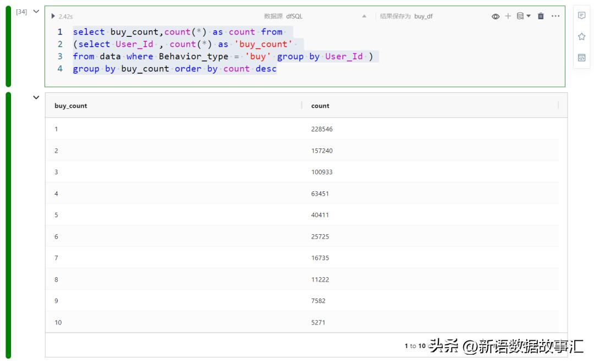Run the SQL cell with play icon
The height and width of the screenshot is (364, 594).
click(53, 16)
